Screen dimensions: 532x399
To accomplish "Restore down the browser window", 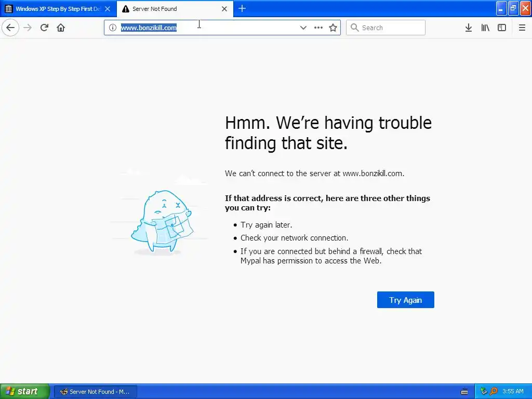I will coord(513,8).
